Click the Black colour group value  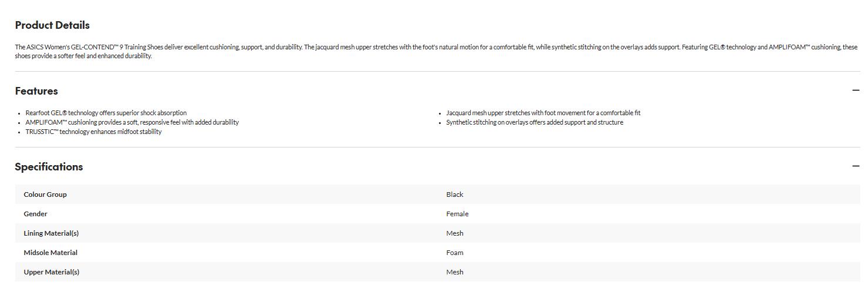point(455,195)
